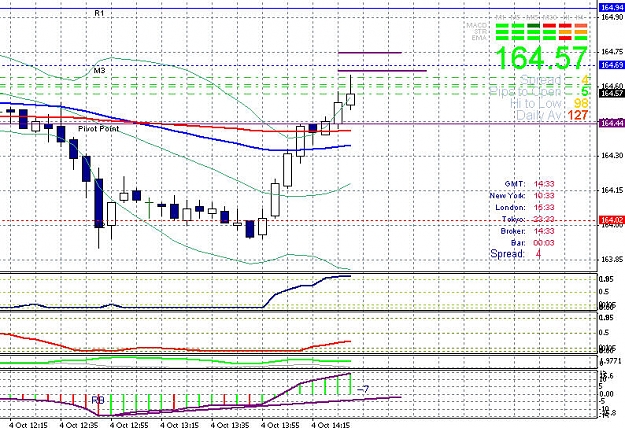Select the London time 15:33
Viewport: 625px width, 428px height.
pos(544,208)
